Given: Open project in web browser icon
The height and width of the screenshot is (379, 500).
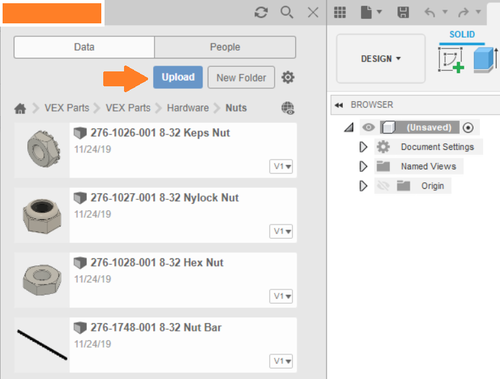Looking at the screenshot, I should [288, 108].
